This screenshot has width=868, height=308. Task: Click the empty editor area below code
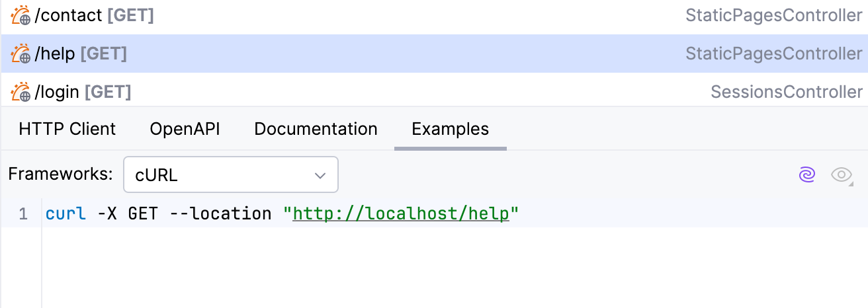(397, 271)
